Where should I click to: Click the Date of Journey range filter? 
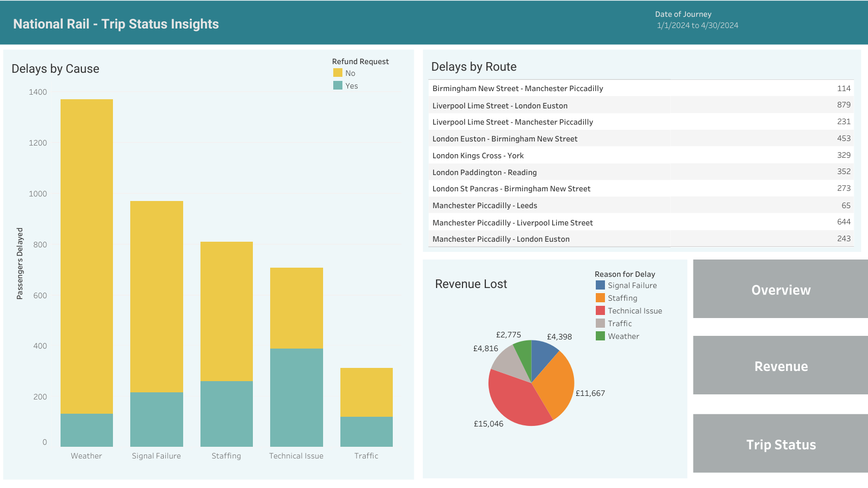(697, 25)
